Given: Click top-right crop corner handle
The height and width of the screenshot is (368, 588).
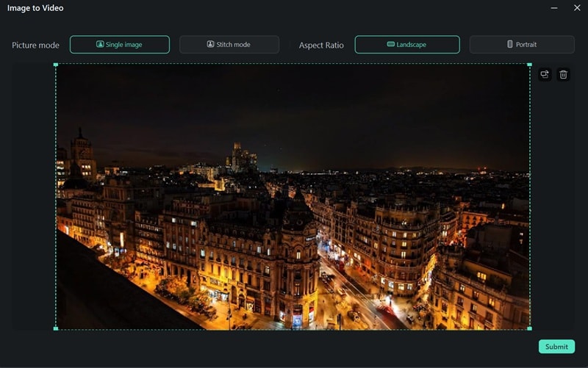Looking at the screenshot, I should (529, 65).
